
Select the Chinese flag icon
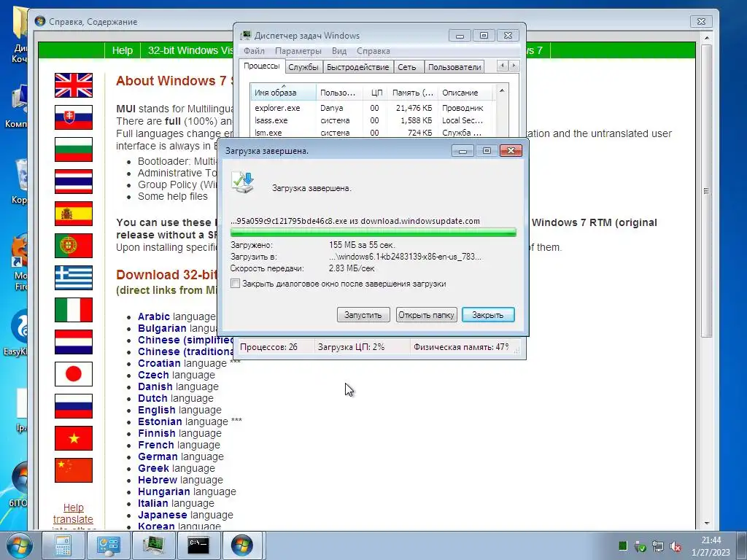pyautogui.click(x=74, y=470)
